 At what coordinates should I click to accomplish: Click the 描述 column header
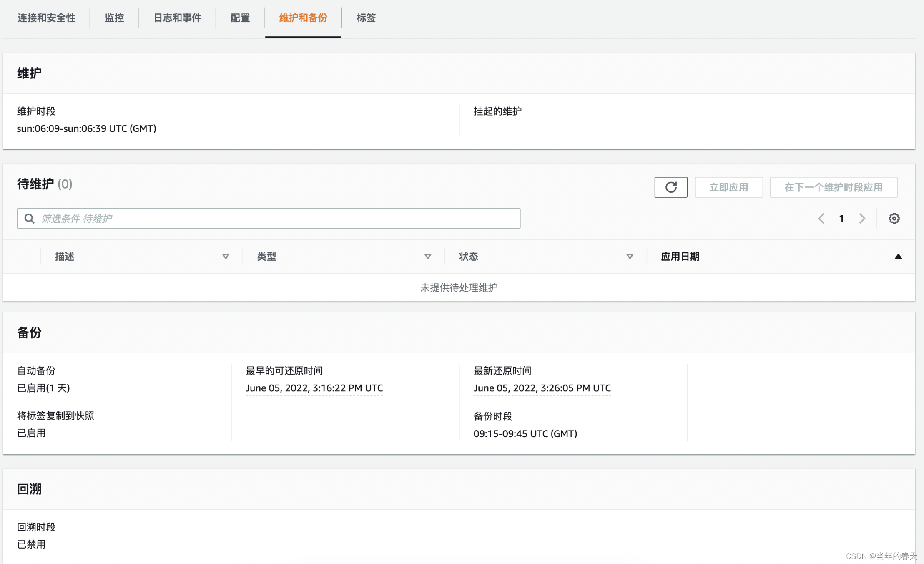[x=65, y=257]
